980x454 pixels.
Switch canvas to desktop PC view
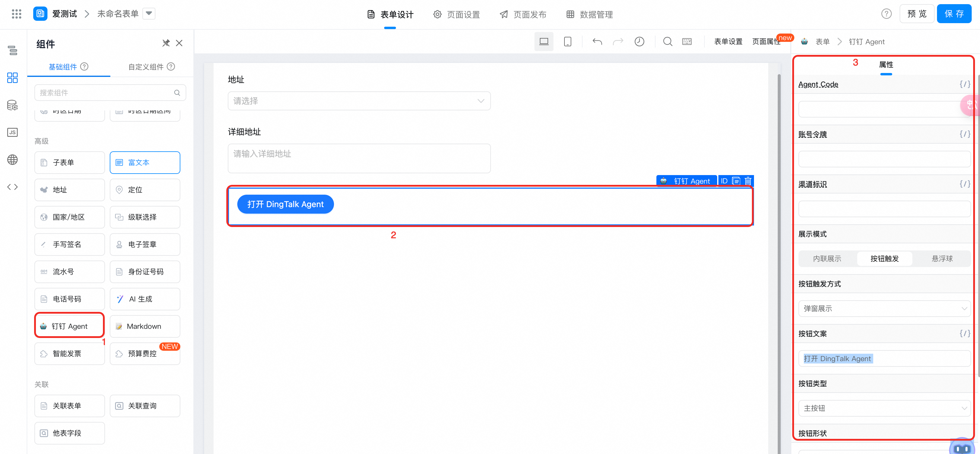coord(544,42)
